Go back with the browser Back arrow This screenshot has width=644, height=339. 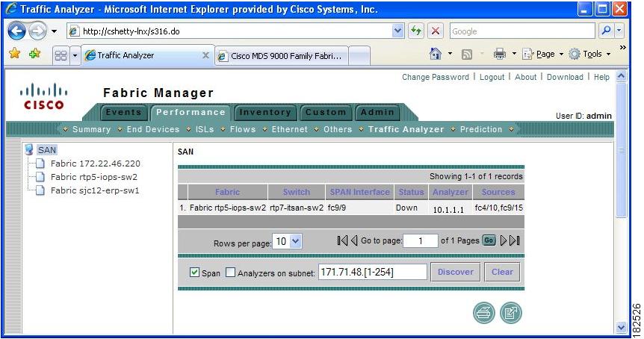(17, 31)
